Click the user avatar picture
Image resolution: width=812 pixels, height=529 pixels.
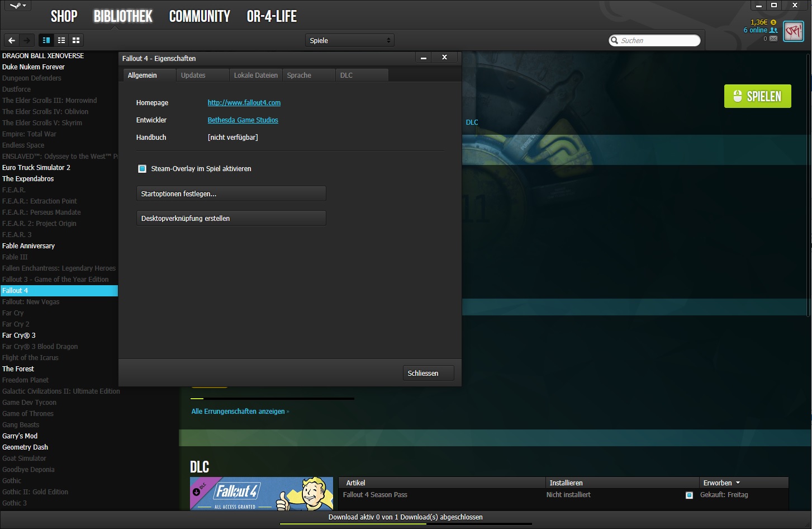pos(794,31)
